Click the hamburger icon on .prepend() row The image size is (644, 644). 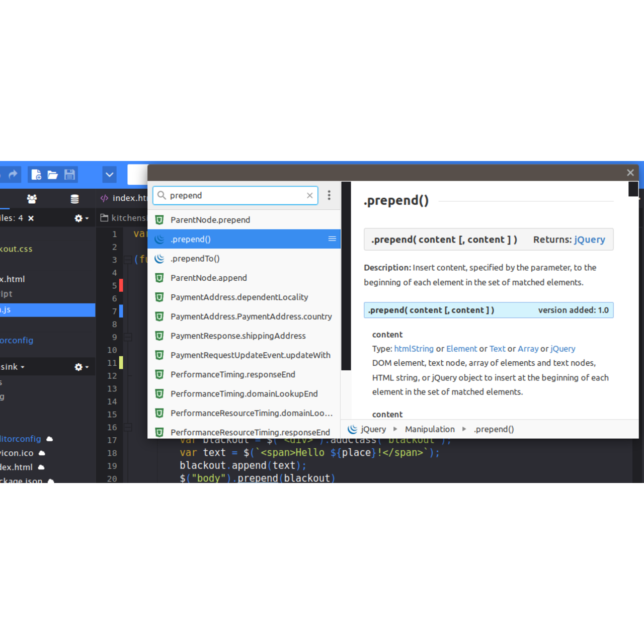[332, 239]
